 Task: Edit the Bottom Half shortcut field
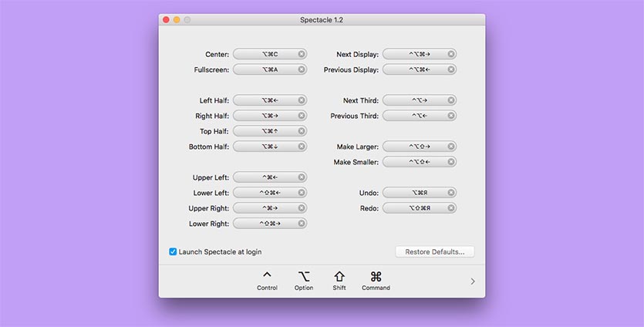[x=270, y=147]
